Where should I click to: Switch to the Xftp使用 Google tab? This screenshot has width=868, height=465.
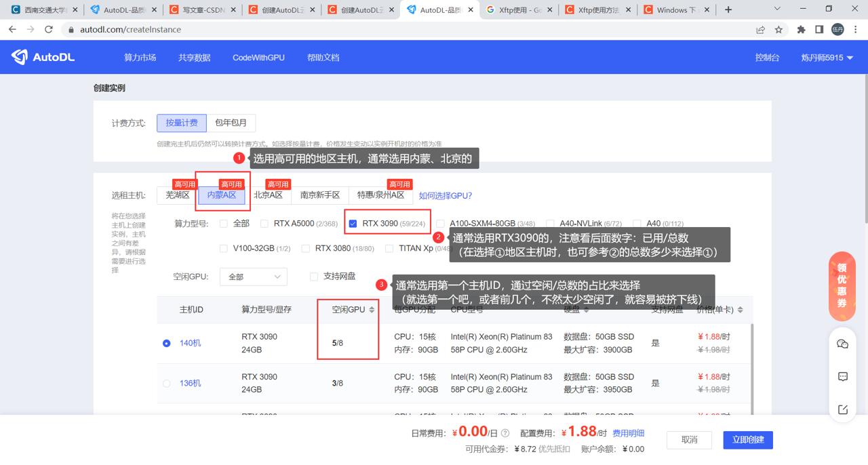pos(519,10)
